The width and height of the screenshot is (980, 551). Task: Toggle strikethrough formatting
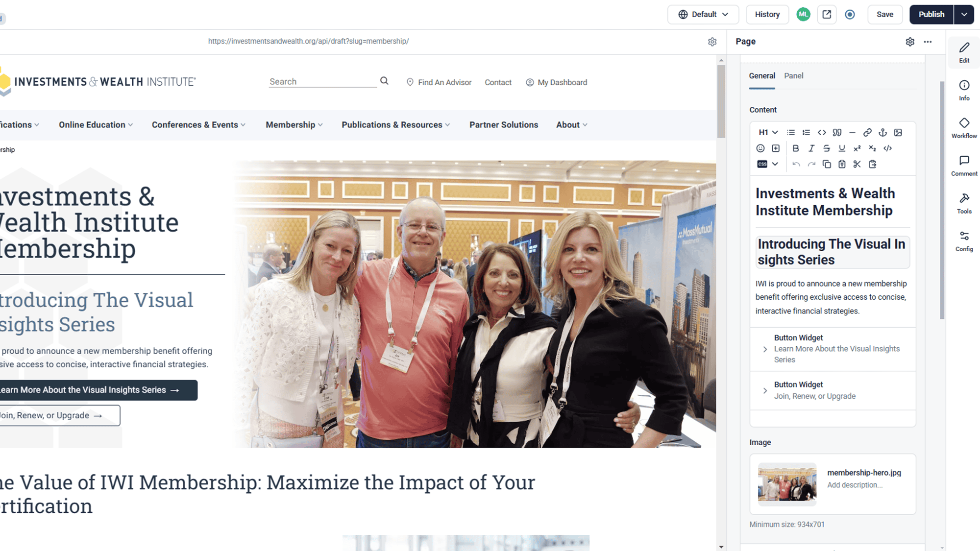826,148
